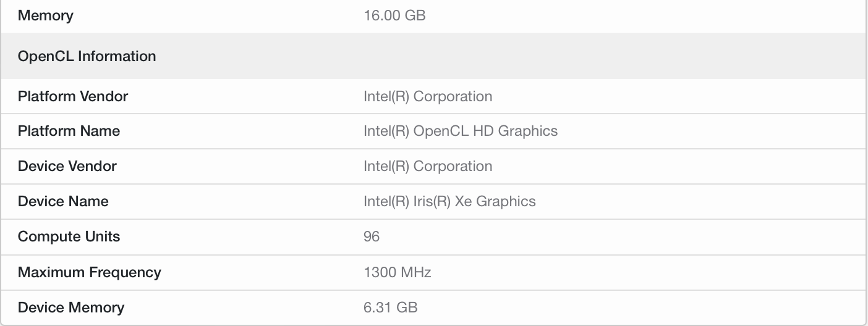Select the Platform Vendor Intel(R) Corporation value
This screenshot has height=326, width=868.
click(428, 96)
